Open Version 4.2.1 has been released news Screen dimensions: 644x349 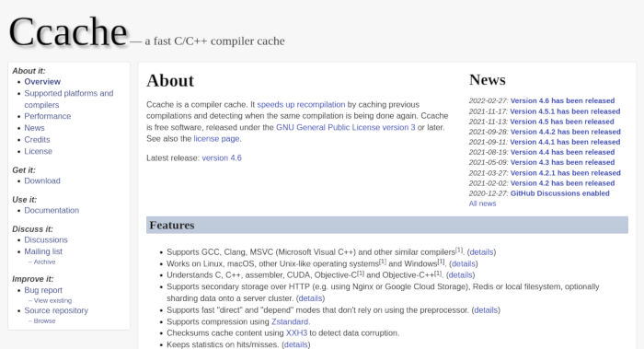566,173
